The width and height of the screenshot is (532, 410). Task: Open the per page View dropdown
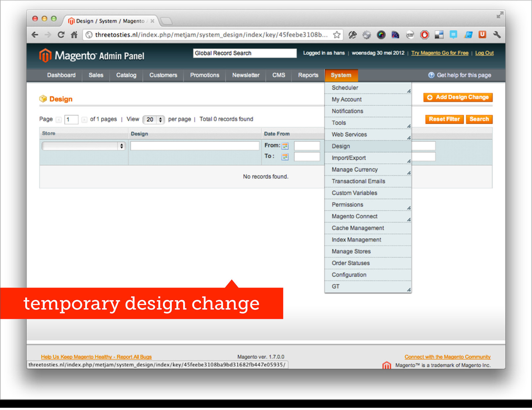pyautogui.click(x=154, y=119)
